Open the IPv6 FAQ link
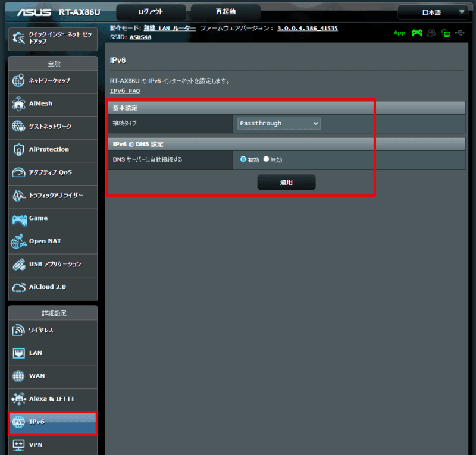Image resolution: width=476 pixels, height=455 pixels. [x=125, y=91]
